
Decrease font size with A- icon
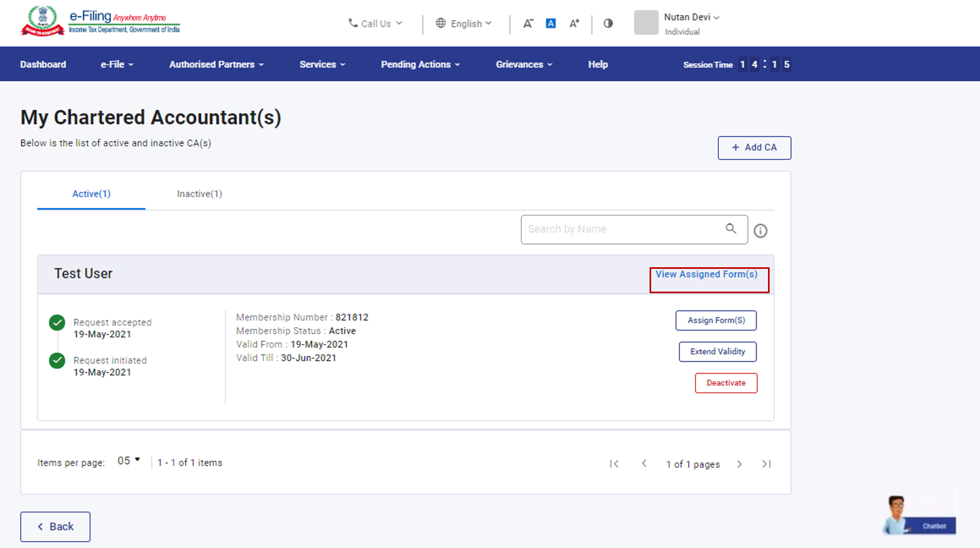(528, 23)
